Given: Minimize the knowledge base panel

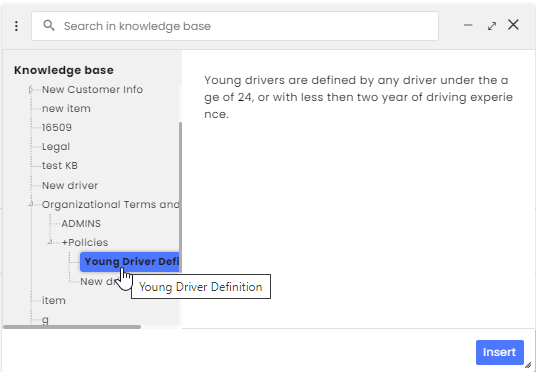Looking at the screenshot, I should [468, 25].
